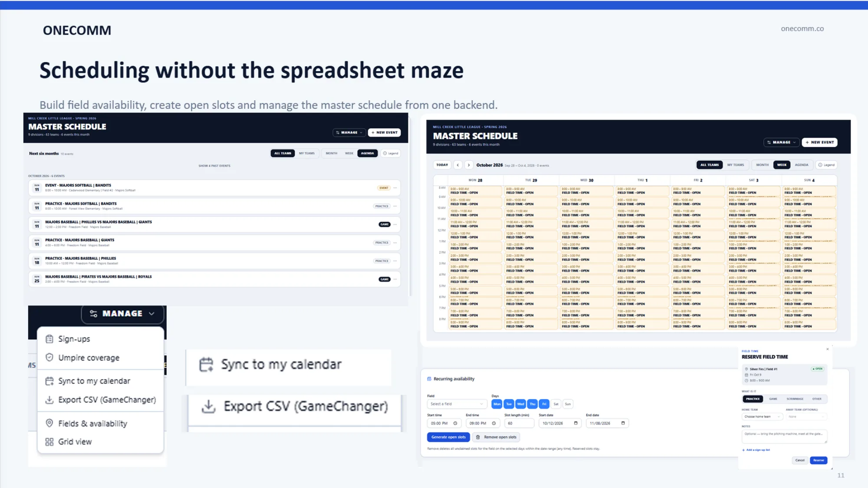Viewport: 868px width, 488px height.
Task: Click Remove open slots
Action: [496, 437]
